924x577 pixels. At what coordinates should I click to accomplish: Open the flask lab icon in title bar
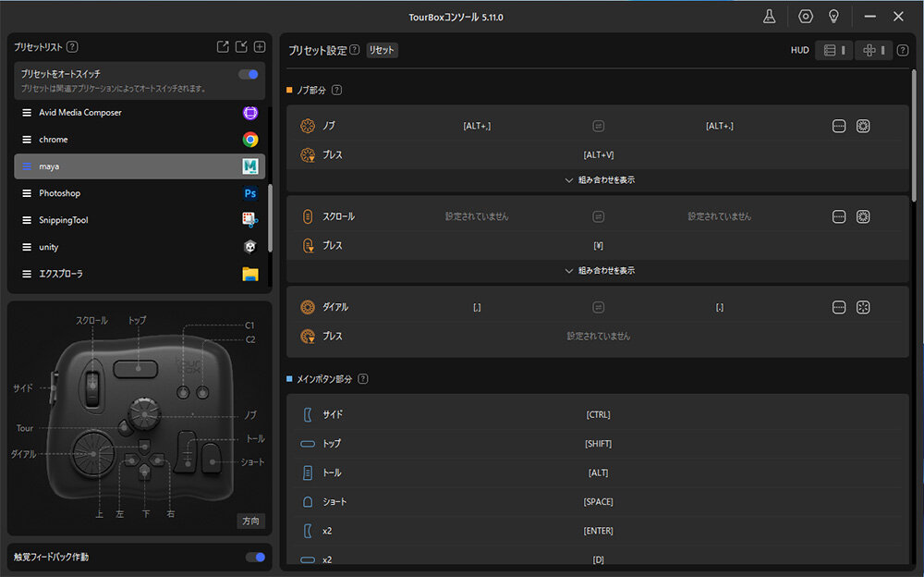(x=769, y=17)
